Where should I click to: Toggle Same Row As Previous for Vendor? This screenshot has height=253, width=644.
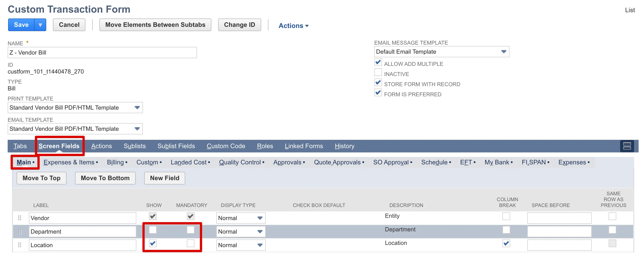[x=612, y=216]
